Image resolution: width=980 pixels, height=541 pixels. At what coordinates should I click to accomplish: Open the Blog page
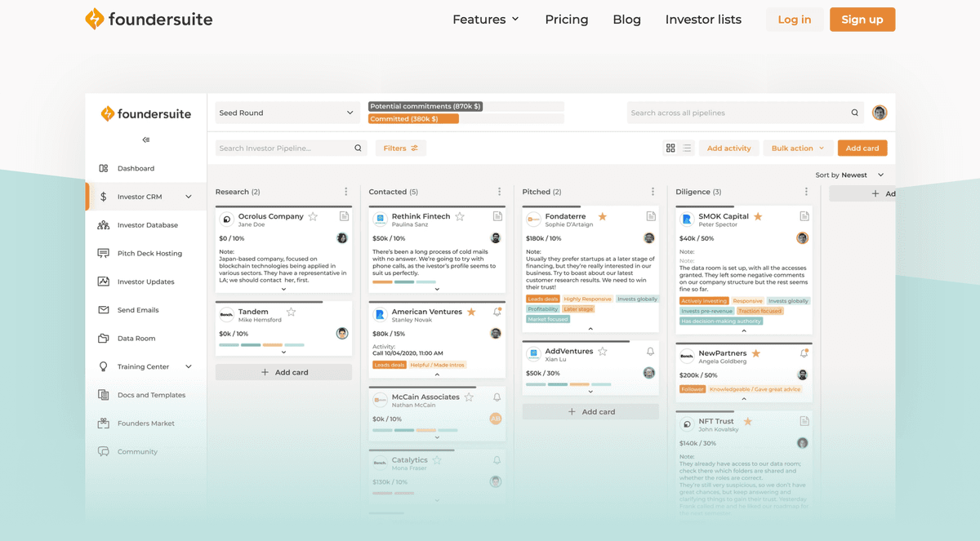(x=626, y=20)
